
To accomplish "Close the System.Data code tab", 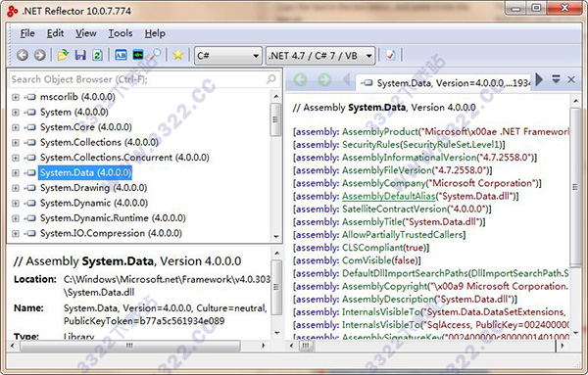I will pos(571,79).
